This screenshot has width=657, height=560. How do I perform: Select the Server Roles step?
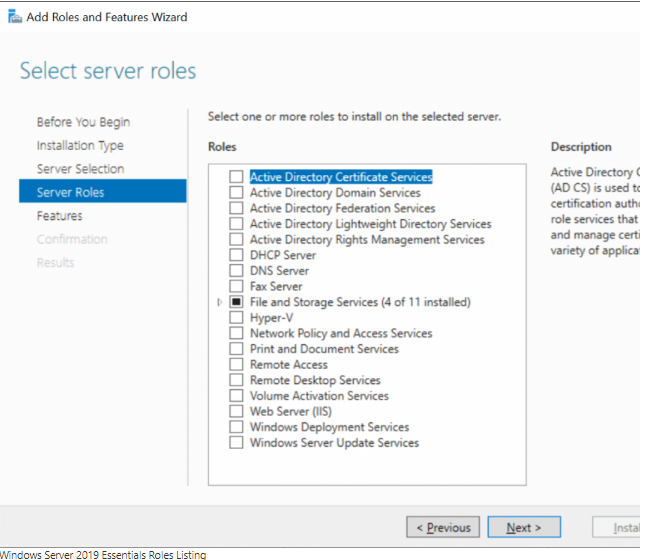click(103, 191)
